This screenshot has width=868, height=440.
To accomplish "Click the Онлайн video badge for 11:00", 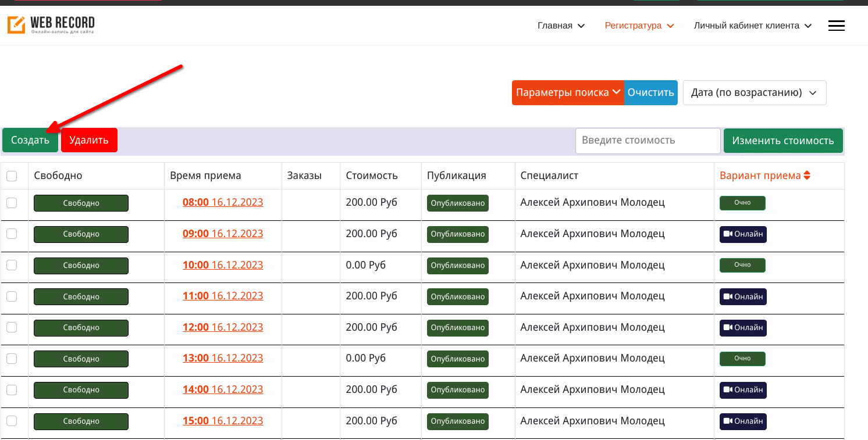I will pyautogui.click(x=743, y=297).
